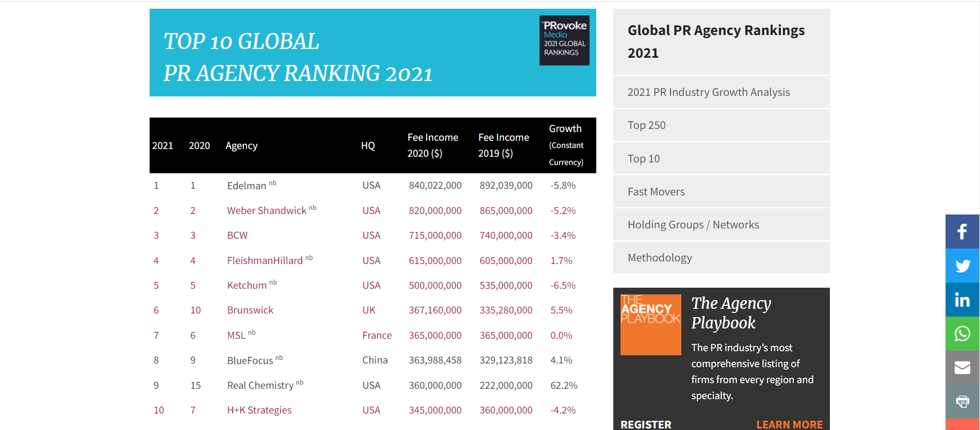Share the page on LinkedIn
The image size is (980, 430).
click(x=962, y=300)
